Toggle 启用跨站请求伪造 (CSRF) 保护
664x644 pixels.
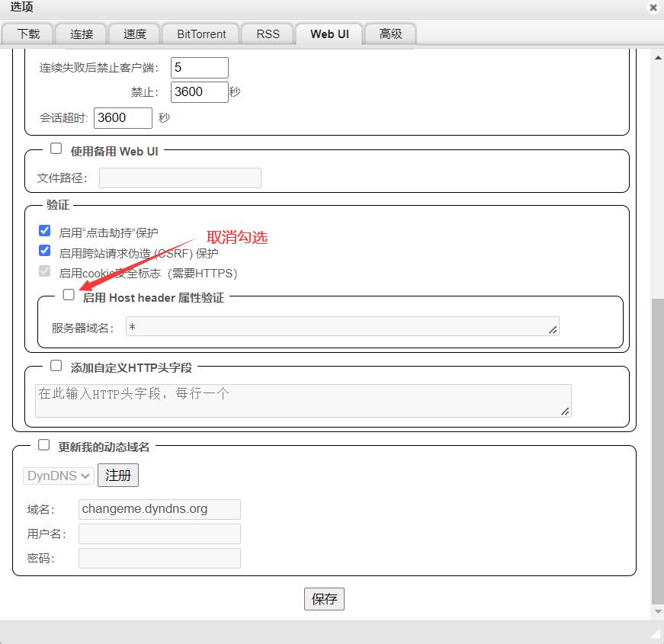click(44, 252)
